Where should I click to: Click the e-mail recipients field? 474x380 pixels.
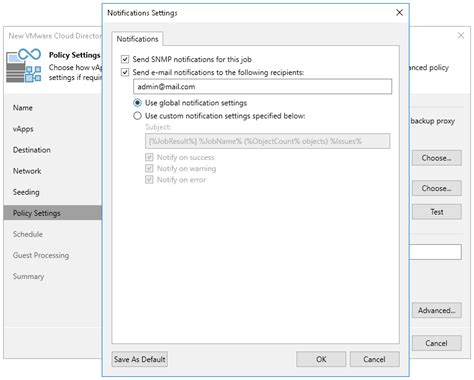point(262,87)
